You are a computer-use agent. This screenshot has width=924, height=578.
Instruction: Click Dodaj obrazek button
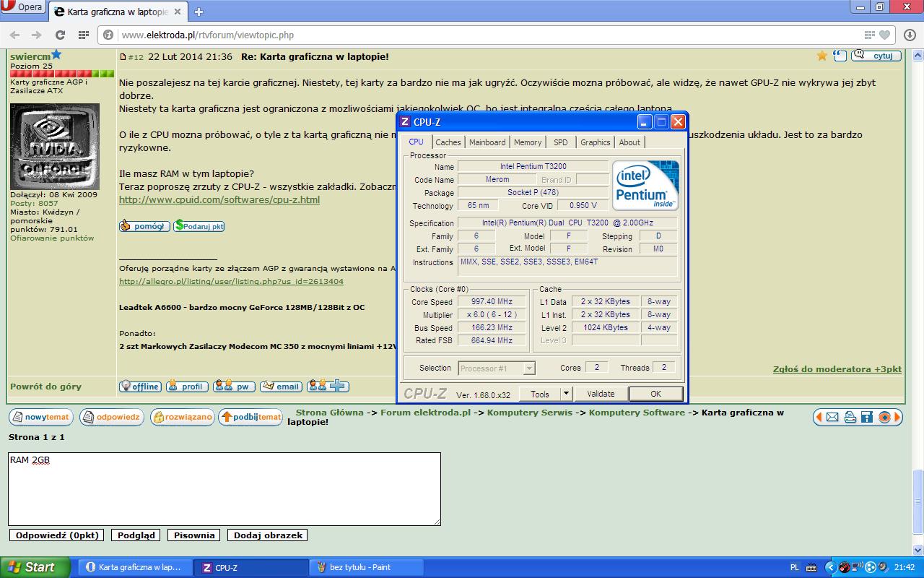pos(268,535)
